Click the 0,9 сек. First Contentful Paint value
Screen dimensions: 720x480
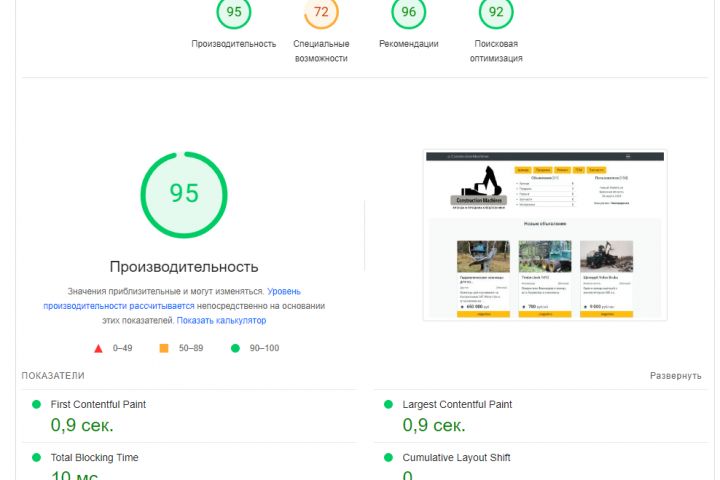pos(82,425)
